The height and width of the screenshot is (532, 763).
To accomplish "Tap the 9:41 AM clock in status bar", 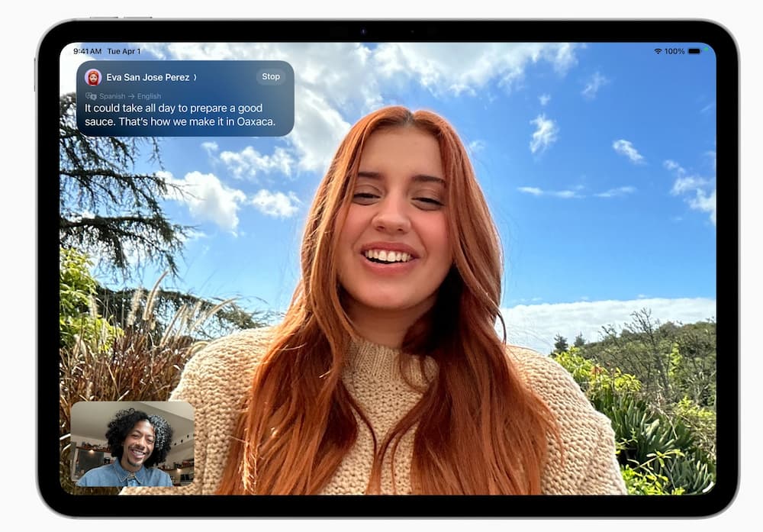I will click(x=87, y=51).
